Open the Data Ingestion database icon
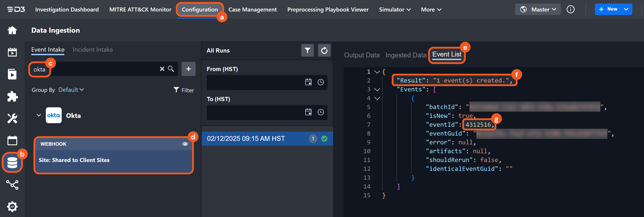Viewport: 644px width, 217px height. pyautogui.click(x=12, y=163)
